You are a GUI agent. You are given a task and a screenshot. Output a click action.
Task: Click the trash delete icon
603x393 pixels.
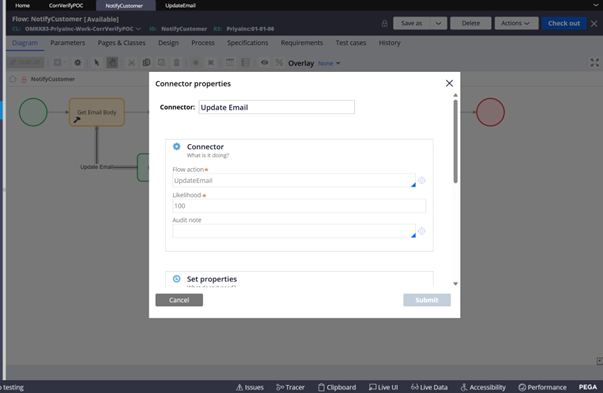177,62
